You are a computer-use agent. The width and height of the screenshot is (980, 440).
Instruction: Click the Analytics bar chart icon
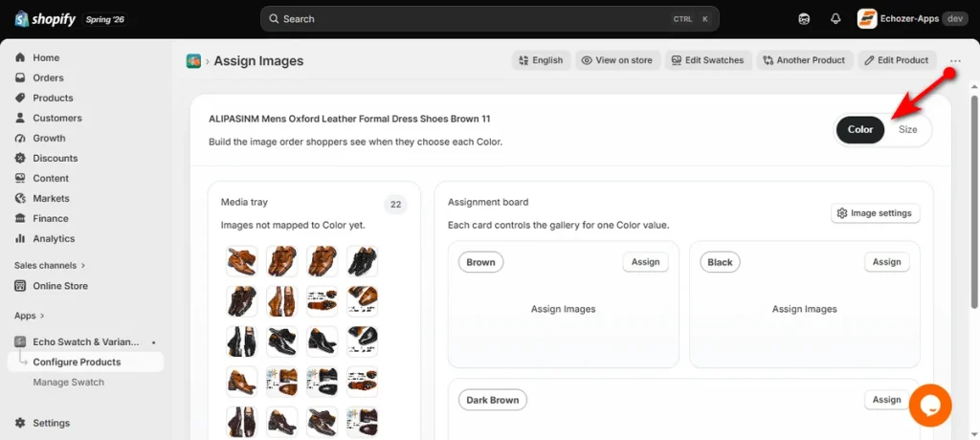tap(20, 238)
